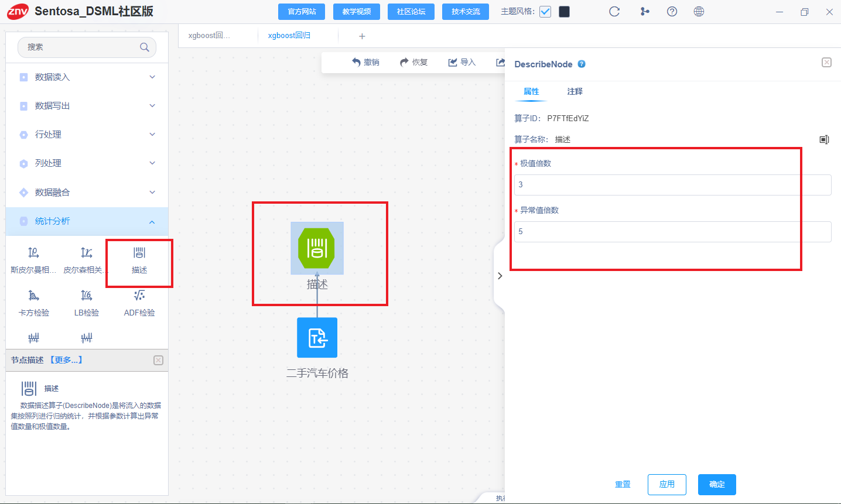Viewport: 841px width, 504px height.
Task: Open the 教学视频 button
Action: (357, 12)
